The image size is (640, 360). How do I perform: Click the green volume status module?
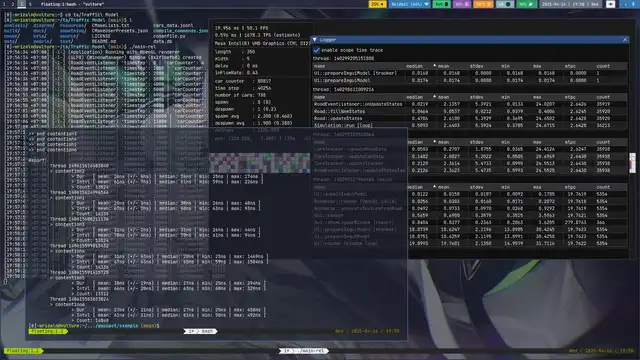point(526,4)
